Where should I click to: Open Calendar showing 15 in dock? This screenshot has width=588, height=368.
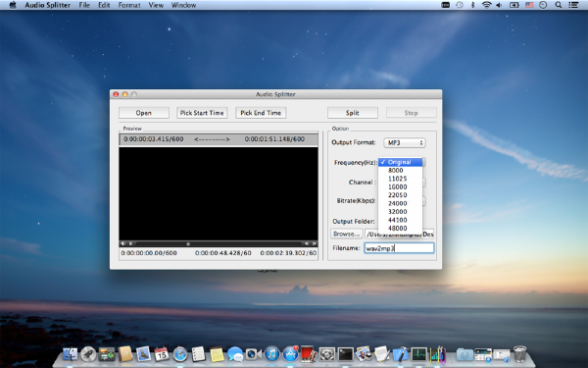162,354
